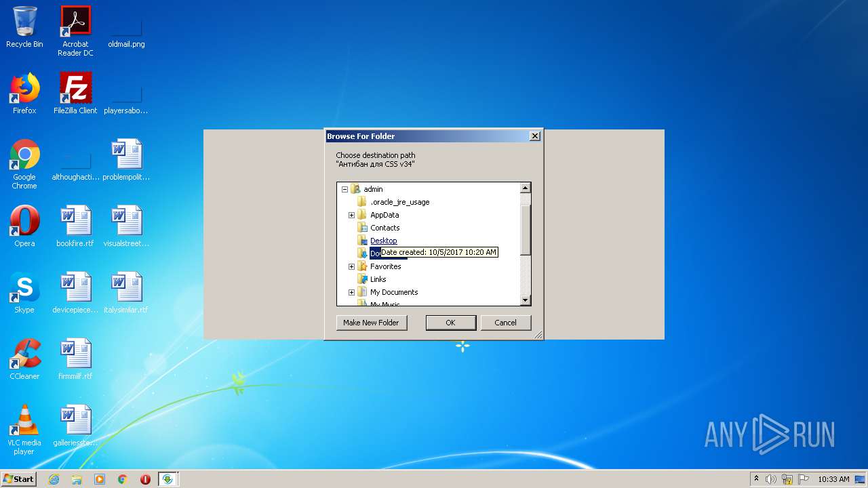Select the AppData folder
Viewport: 868px width, 488px height.
point(384,215)
